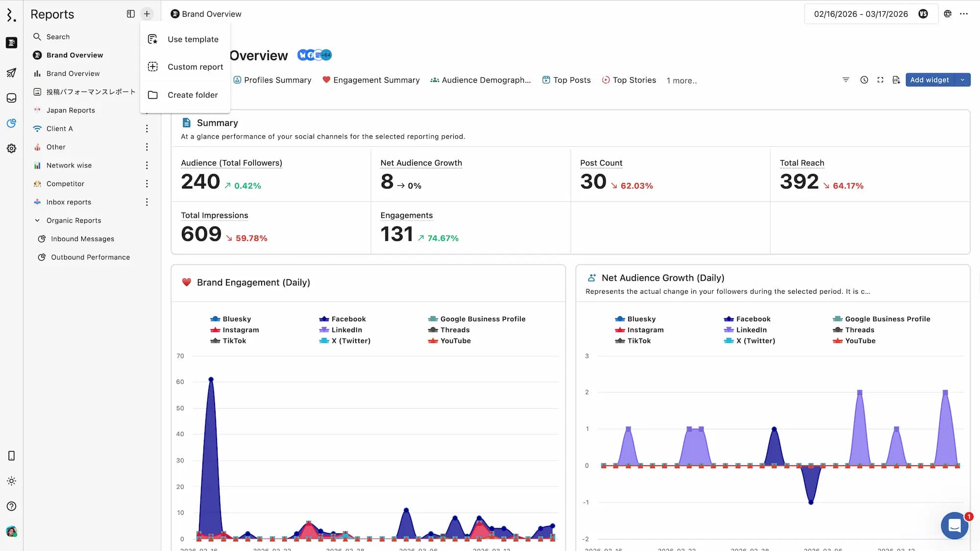Toggle Bluesky series in Brand Engagement legend

[x=230, y=319]
